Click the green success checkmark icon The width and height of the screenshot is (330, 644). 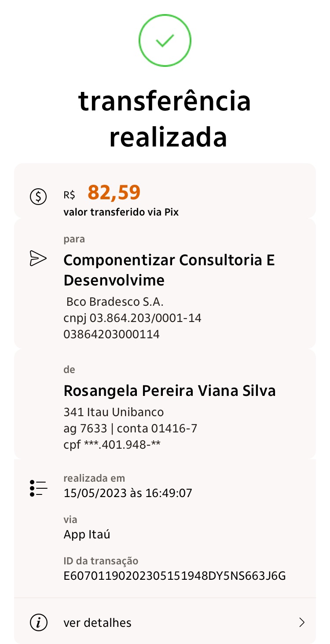tap(165, 41)
